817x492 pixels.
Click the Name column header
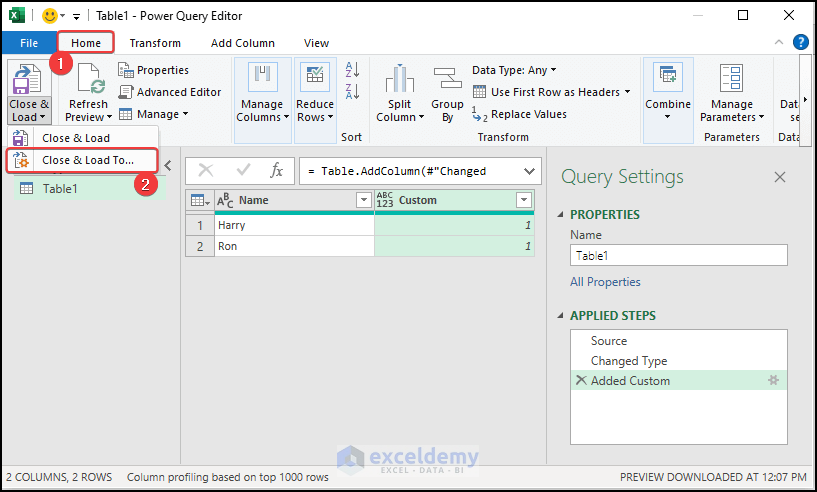tap(294, 200)
